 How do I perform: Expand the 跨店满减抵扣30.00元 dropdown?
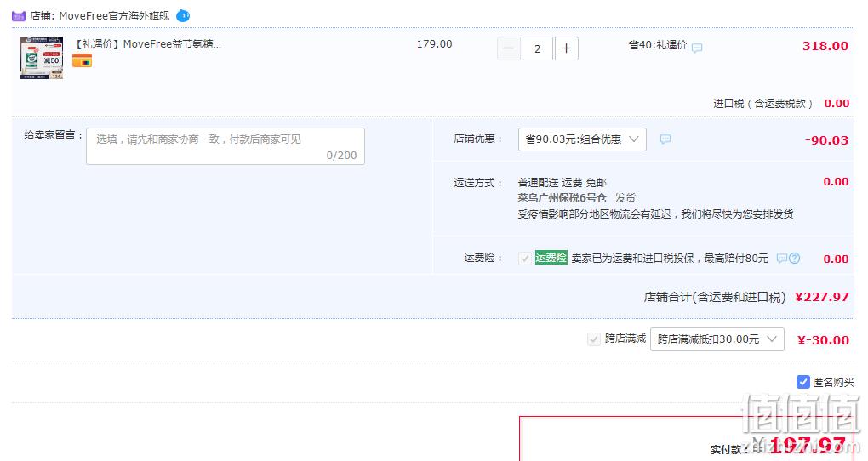717,339
